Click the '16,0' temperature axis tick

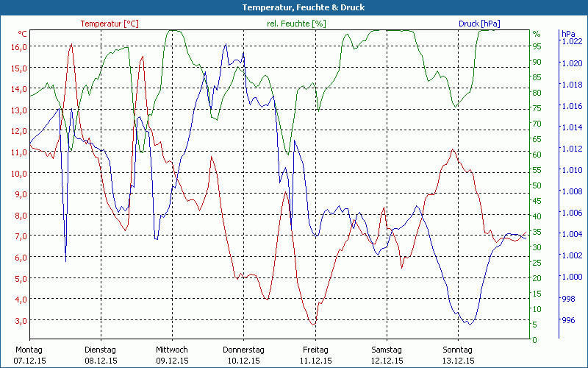(19, 46)
